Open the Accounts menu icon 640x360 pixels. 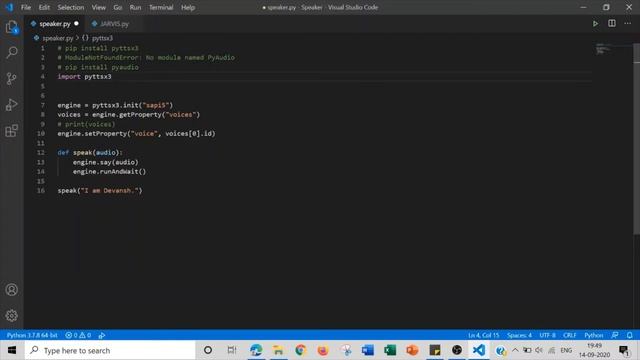[12, 290]
